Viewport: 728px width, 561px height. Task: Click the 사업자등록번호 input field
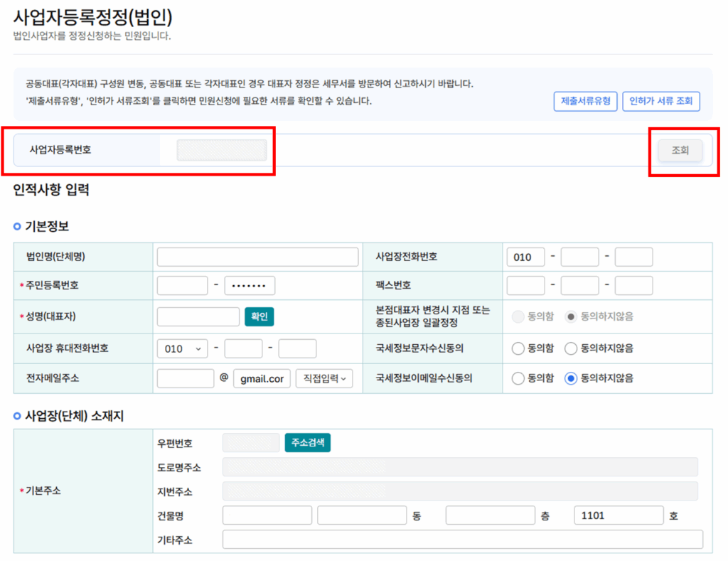tap(220, 151)
